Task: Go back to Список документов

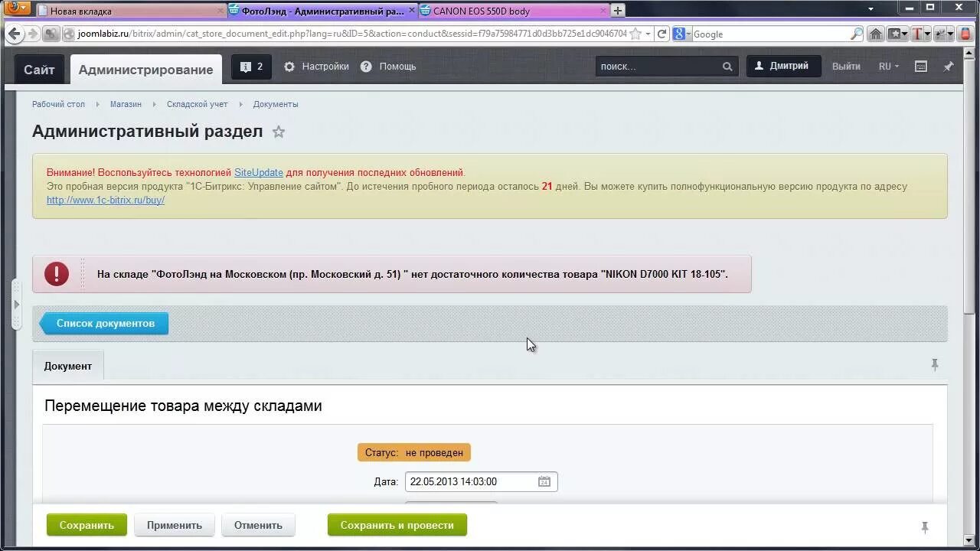Action: pos(104,323)
